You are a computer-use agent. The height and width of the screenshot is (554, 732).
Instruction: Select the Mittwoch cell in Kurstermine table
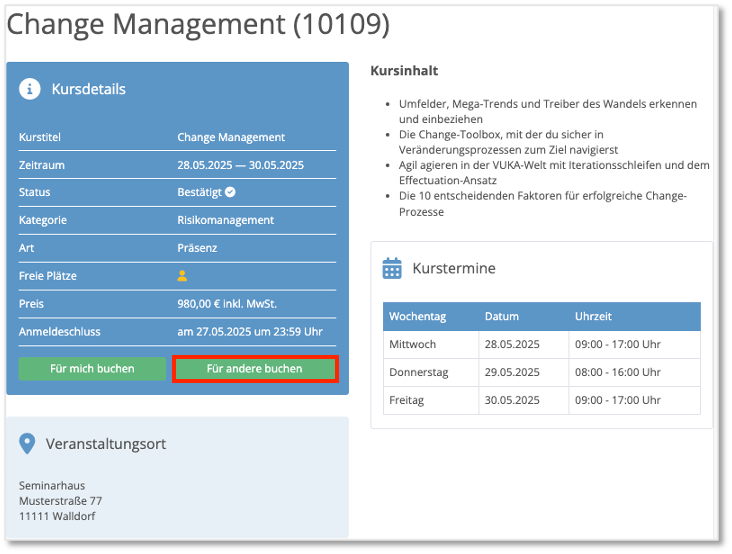[414, 345]
